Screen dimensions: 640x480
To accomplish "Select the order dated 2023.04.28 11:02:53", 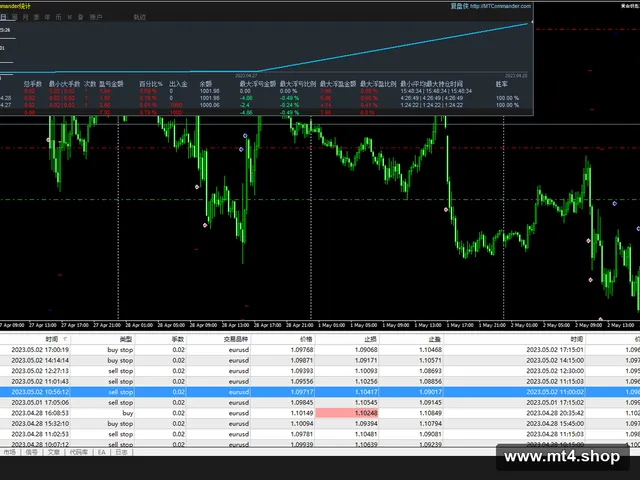I will tap(320, 435).
